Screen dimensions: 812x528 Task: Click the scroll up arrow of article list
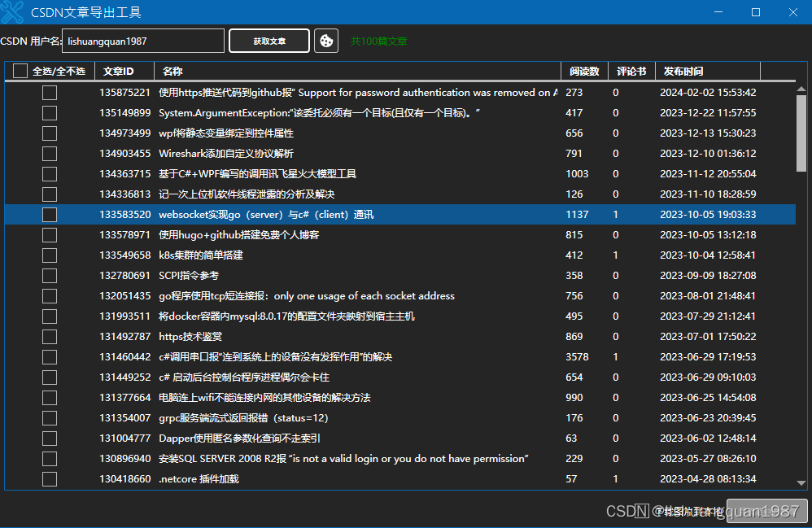click(801, 89)
